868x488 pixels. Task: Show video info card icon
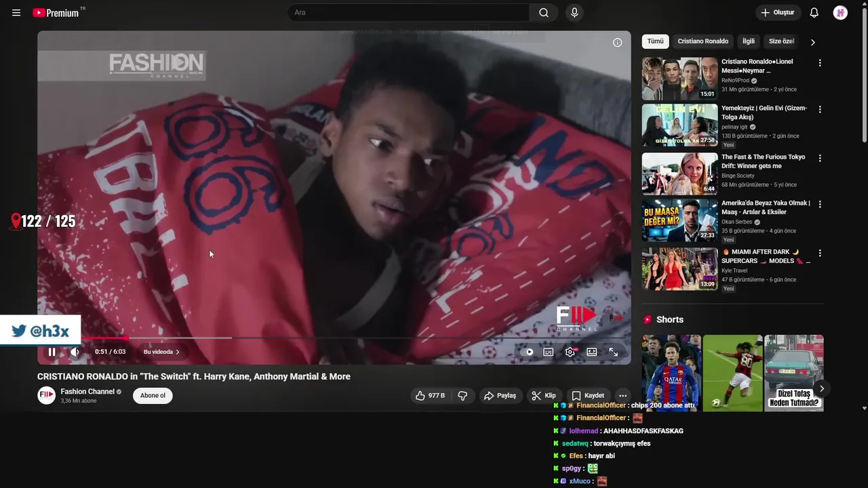[x=617, y=43]
